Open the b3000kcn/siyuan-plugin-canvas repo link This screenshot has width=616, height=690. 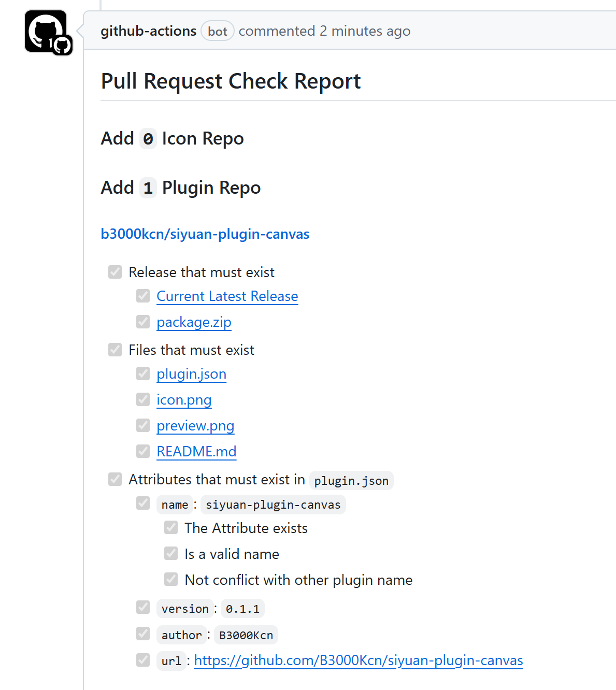(205, 234)
